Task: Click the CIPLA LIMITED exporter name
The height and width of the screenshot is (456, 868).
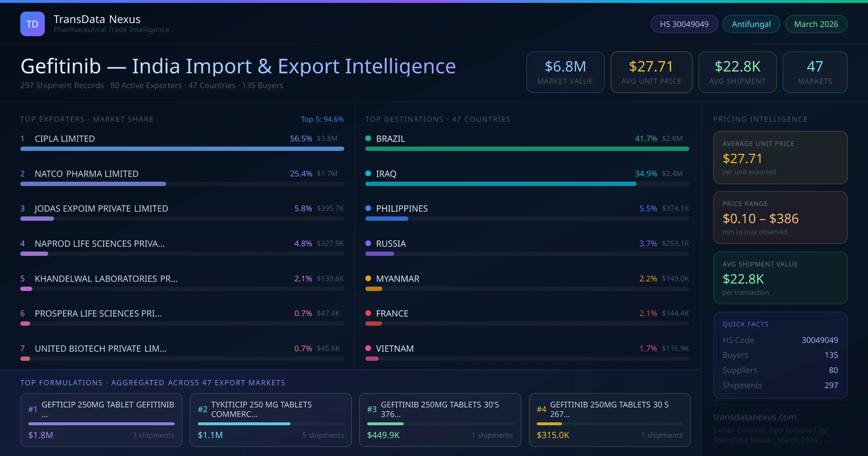Action: (64, 138)
